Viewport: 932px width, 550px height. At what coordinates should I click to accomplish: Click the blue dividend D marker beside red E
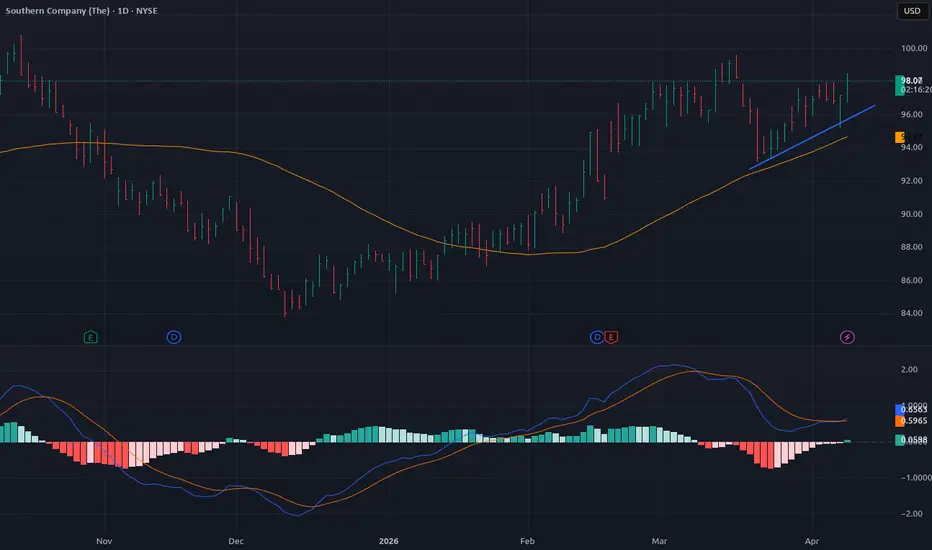(x=597, y=337)
